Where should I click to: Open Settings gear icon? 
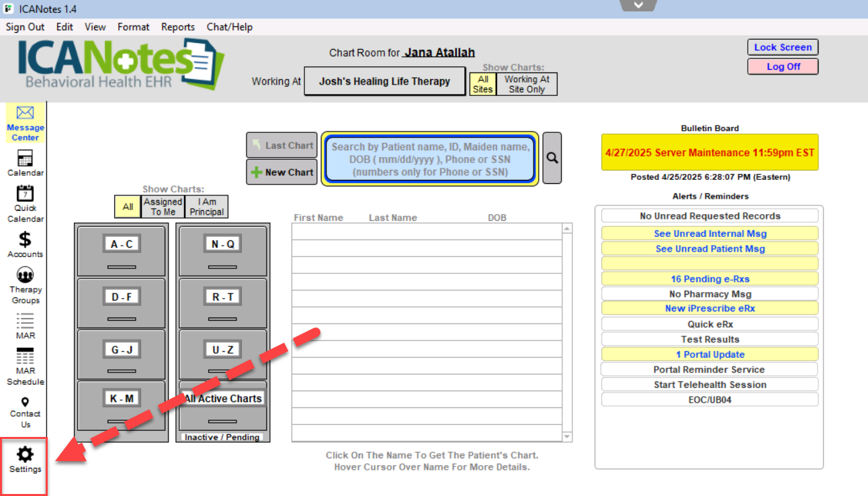point(25,454)
